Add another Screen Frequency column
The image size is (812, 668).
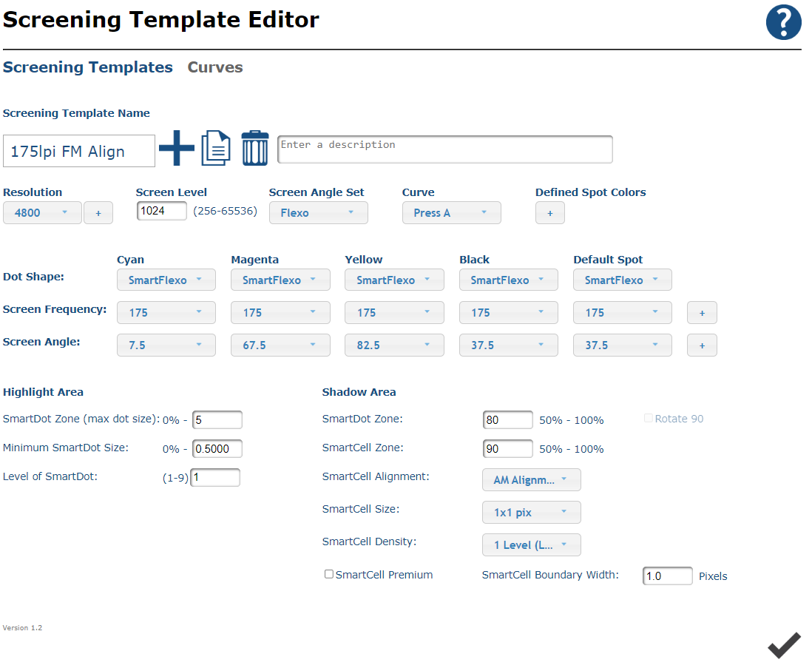pos(701,312)
